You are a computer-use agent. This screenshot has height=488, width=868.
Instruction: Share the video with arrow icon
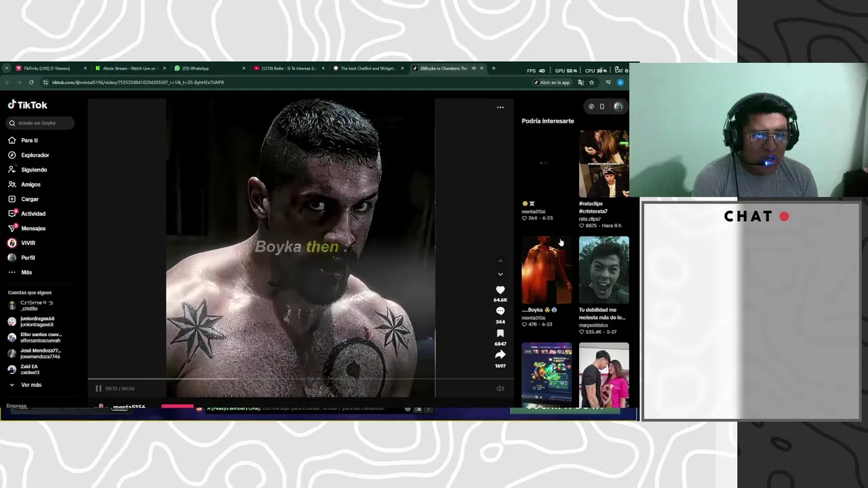pyautogui.click(x=500, y=354)
